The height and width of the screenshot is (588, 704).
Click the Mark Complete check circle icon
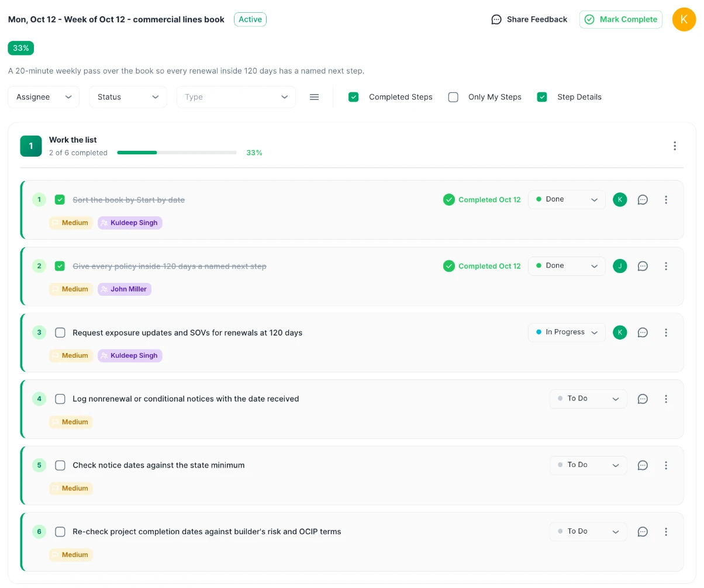(x=589, y=19)
